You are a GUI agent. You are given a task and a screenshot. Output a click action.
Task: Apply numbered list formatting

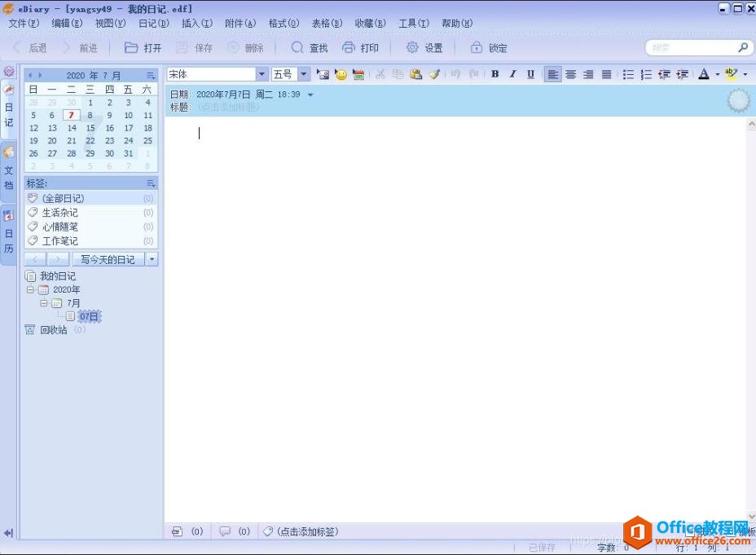point(646,74)
